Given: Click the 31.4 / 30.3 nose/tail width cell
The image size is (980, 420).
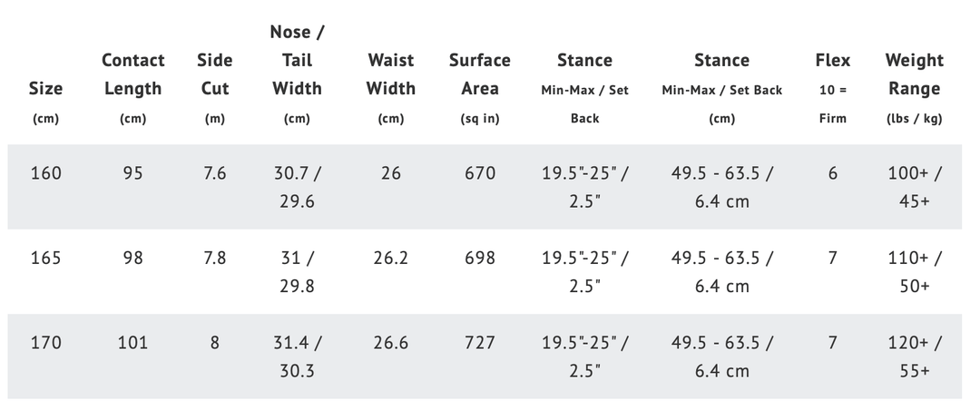Looking at the screenshot, I should click(x=297, y=357).
